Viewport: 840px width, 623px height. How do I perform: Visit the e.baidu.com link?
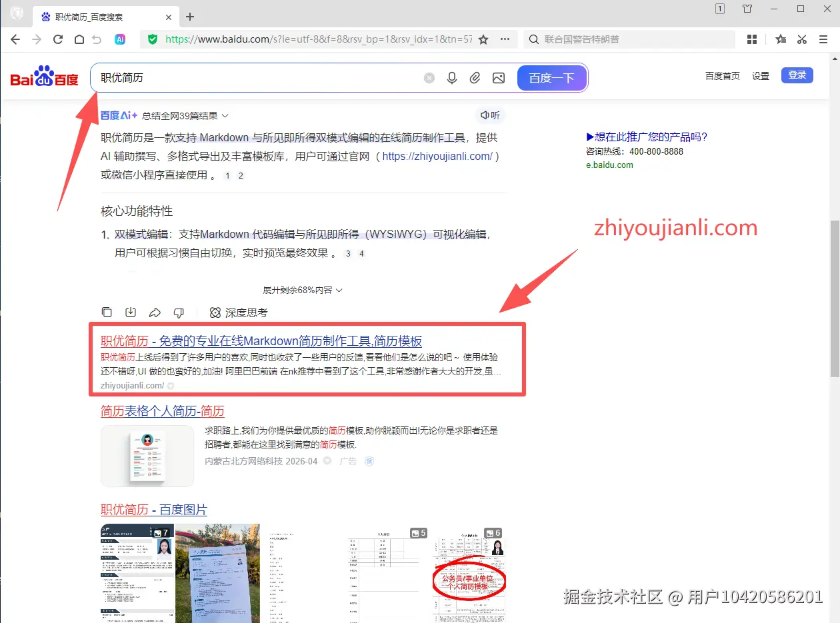(x=610, y=165)
